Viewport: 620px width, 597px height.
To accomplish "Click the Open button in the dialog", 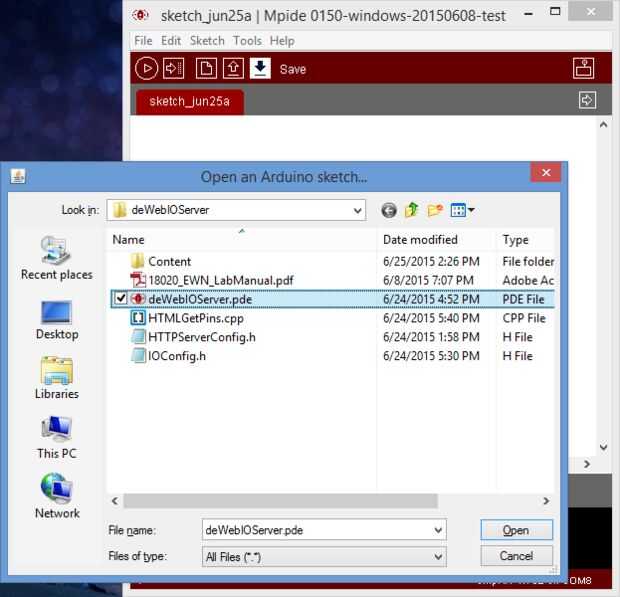I will click(x=516, y=530).
